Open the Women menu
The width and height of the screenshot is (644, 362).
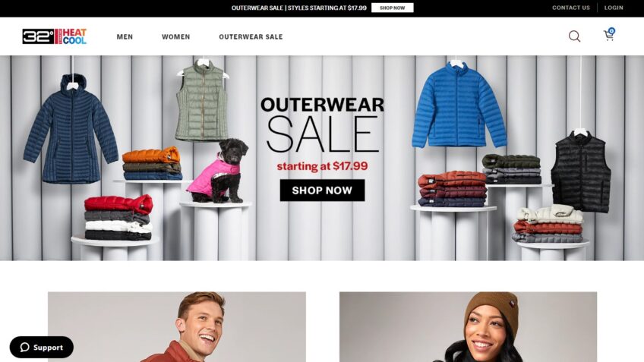pyautogui.click(x=175, y=37)
